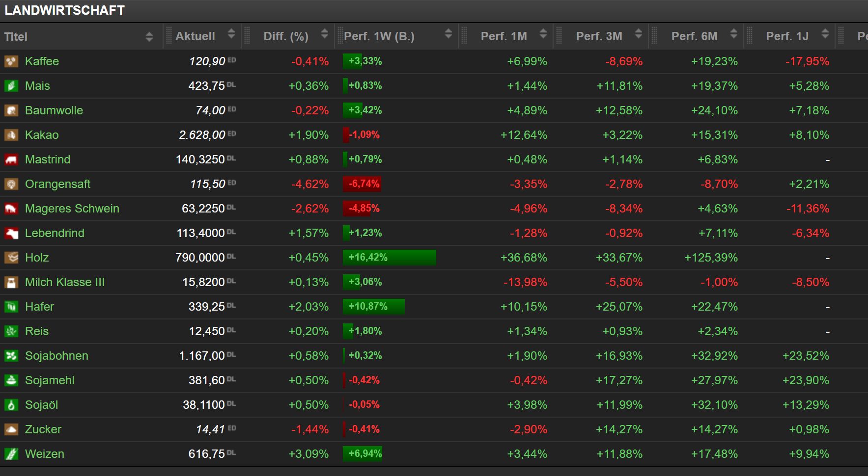Click the sugar pile icon beside Zucker
This screenshot has height=476, width=868.
coord(11,429)
